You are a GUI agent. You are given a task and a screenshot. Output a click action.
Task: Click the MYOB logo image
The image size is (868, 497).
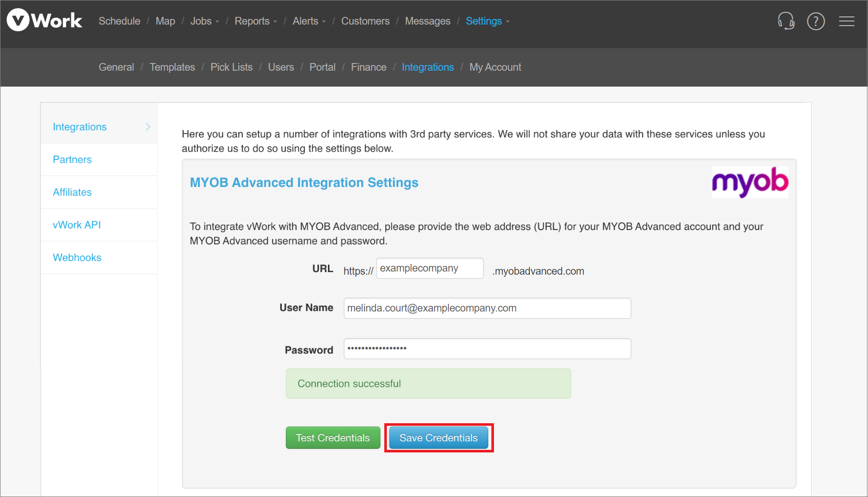750,182
